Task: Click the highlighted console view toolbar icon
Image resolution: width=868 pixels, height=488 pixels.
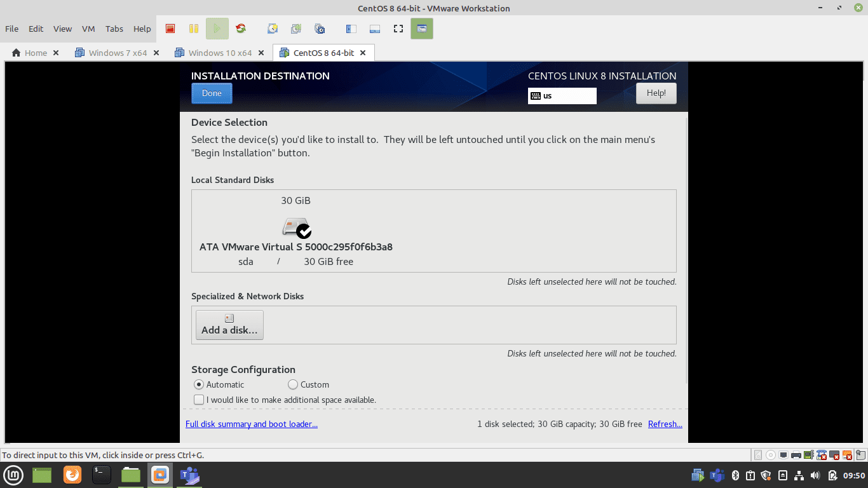Action: point(421,29)
